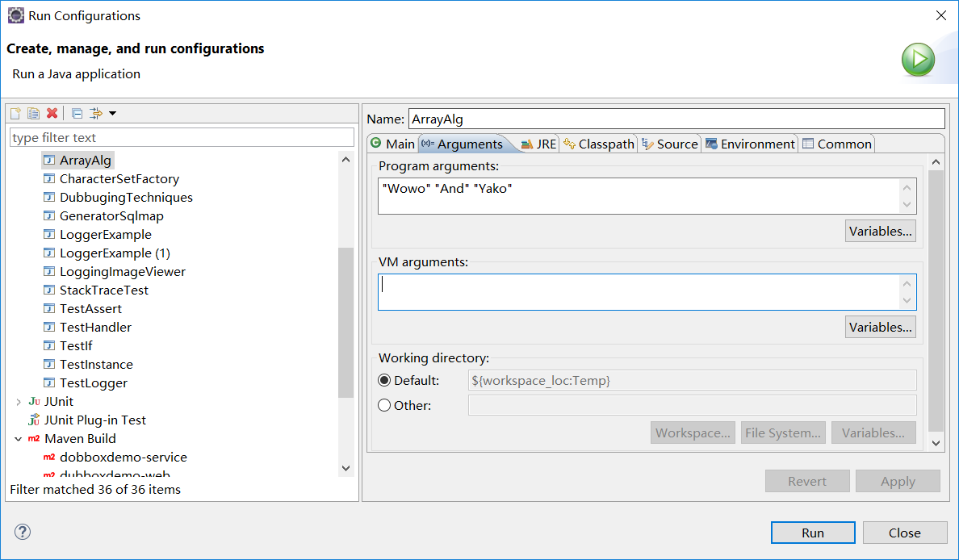Delete selected launch configuration with red X
The image size is (959, 560).
(x=52, y=113)
